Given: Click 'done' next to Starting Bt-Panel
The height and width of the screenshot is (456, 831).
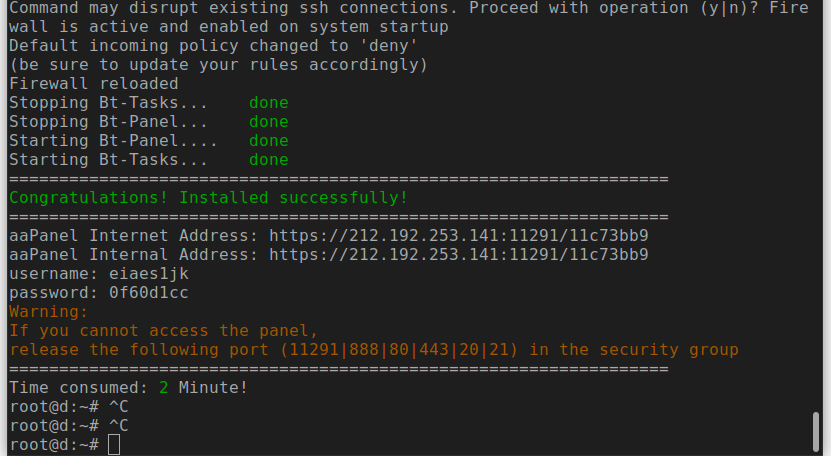Looking at the screenshot, I should point(269,141).
